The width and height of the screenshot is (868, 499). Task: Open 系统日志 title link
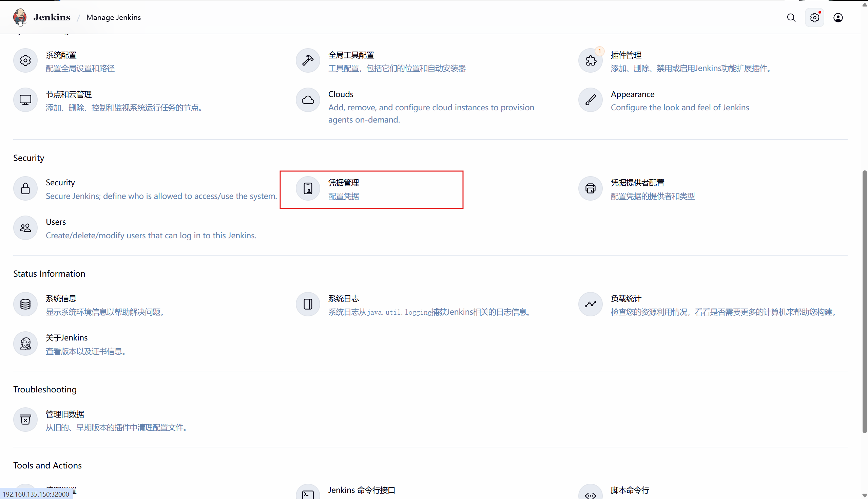point(343,298)
